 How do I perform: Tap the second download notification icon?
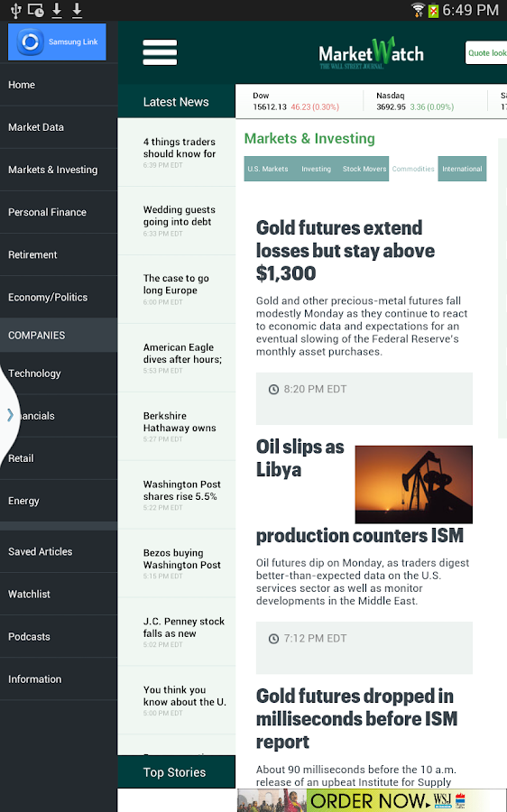tap(77, 10)
